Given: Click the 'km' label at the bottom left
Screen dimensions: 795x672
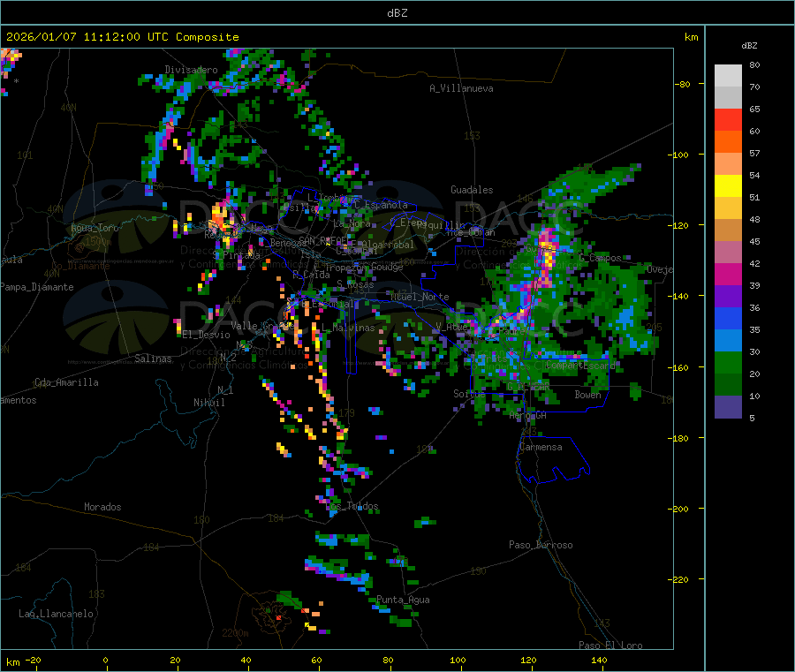Looking at the screenshot, I should [x=12, y=662].
